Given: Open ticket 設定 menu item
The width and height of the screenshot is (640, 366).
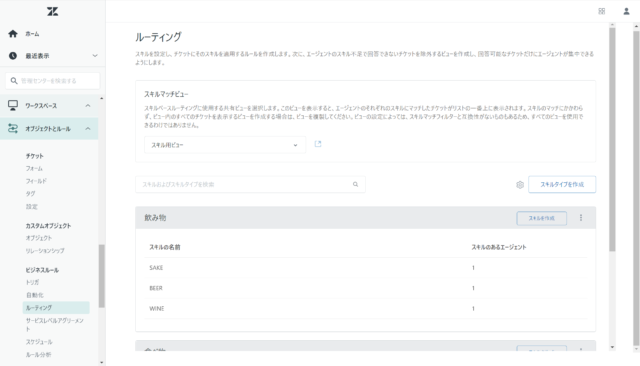Looking at the screenshot, I should (x=32, y=206).
